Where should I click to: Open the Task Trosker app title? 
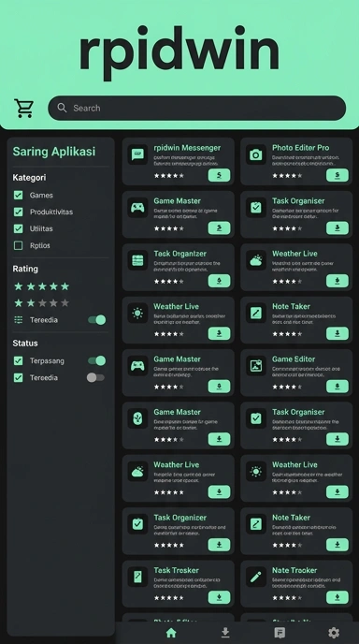[176, 570]
